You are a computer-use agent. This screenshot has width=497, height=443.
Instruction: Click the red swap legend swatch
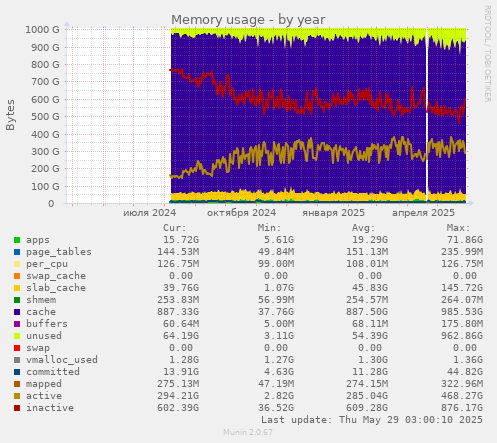17,348
